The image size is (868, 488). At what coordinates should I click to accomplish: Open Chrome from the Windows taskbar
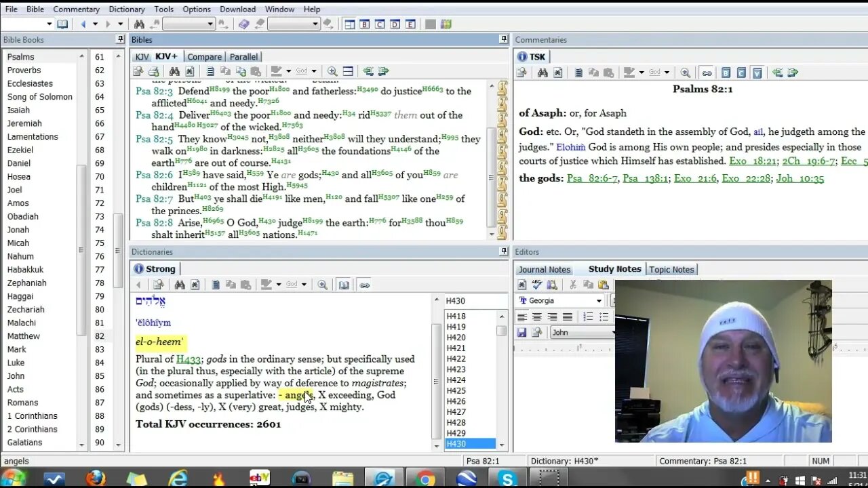425,479
